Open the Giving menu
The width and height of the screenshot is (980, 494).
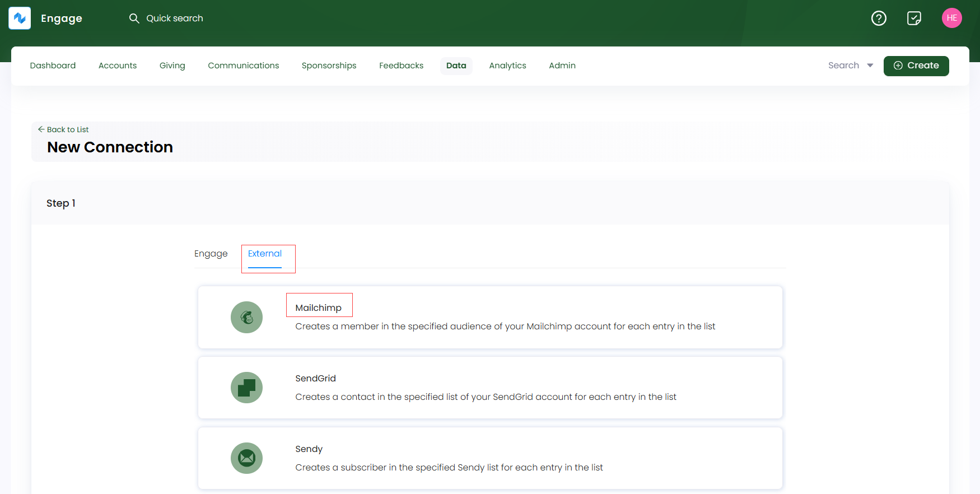(x=172, y=66)
